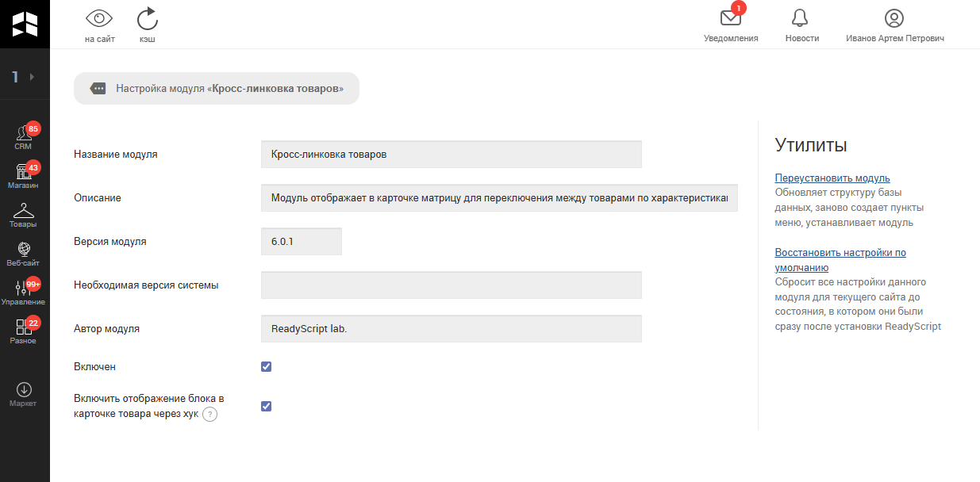Expand the site selector arrow
The image size is (980, 482).
32,77
